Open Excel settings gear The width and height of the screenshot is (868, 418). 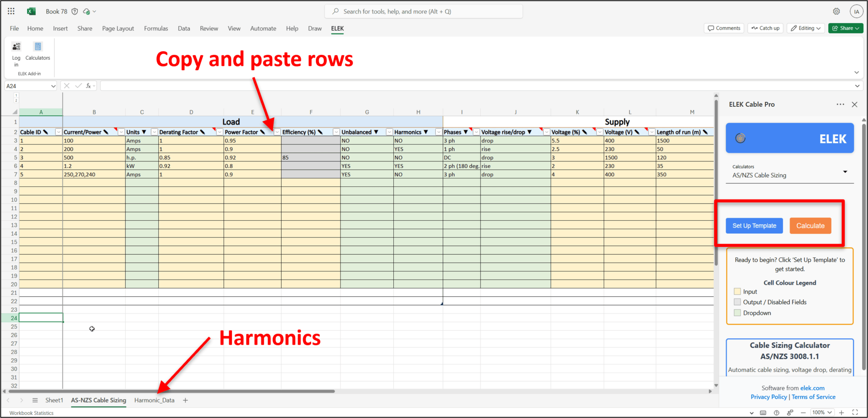click(836, 11)
